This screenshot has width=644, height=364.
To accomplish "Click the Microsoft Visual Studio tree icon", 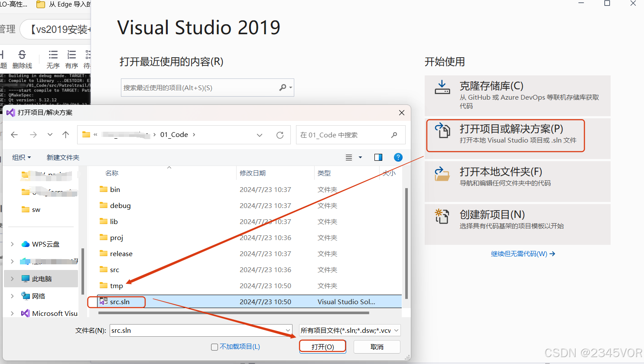I will coord(26,313).
